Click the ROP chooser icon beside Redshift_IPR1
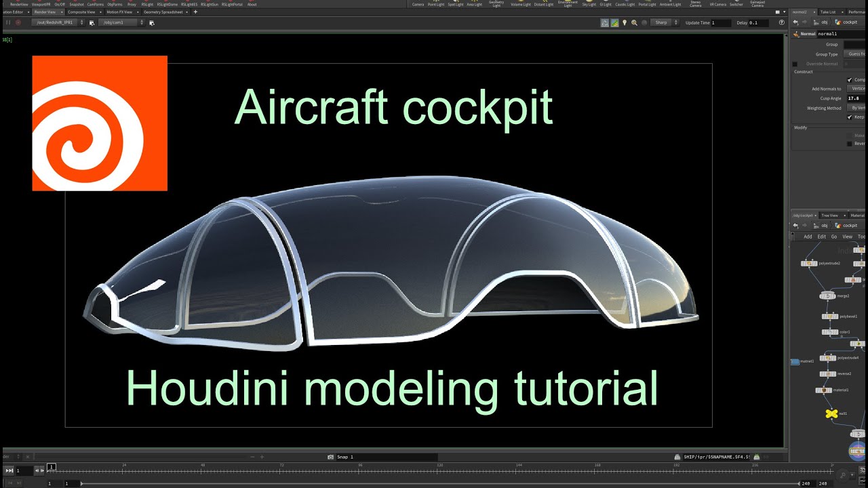This screenshot has height=488, width=868. click(x=92, y=22)
